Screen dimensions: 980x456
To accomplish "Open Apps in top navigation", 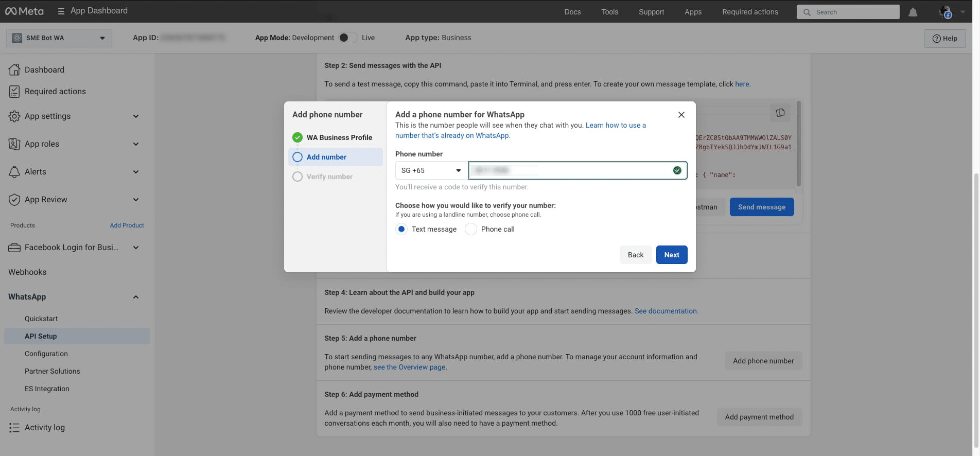I will click(x=693, y=12).
